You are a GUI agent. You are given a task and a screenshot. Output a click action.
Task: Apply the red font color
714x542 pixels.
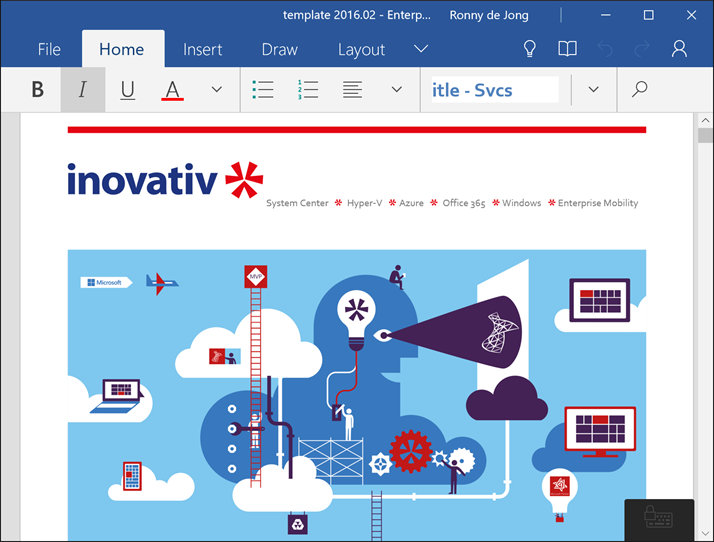[172, 89]
